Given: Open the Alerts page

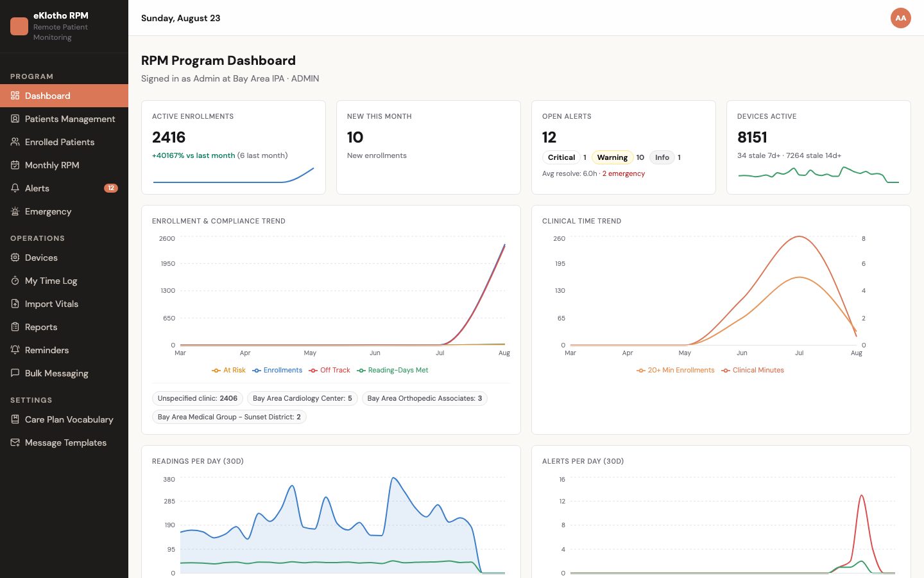Looking at the screenshot, I should (x=64, y=188).
